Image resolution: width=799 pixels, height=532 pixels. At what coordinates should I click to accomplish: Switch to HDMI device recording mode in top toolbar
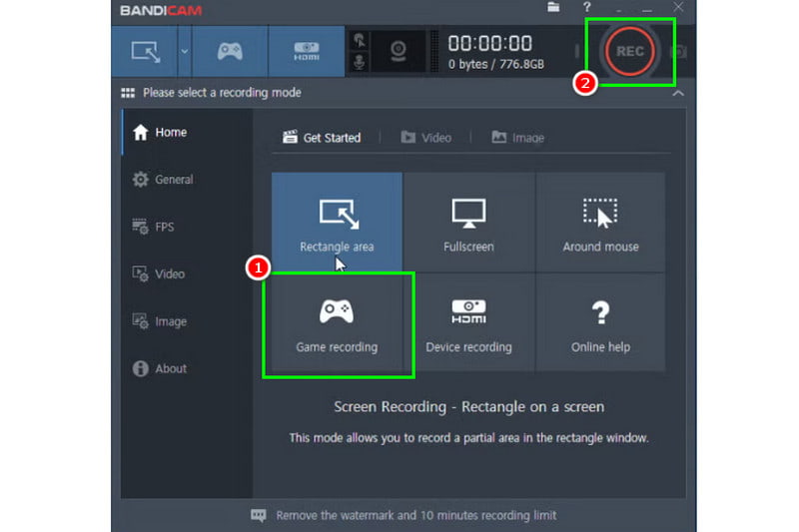tap(307, 52)
